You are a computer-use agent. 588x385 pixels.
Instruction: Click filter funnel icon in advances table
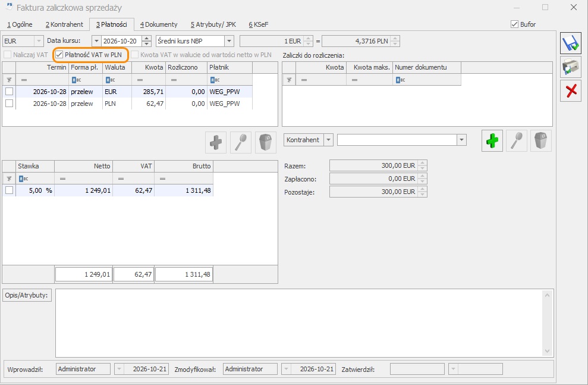click(289, 80)
